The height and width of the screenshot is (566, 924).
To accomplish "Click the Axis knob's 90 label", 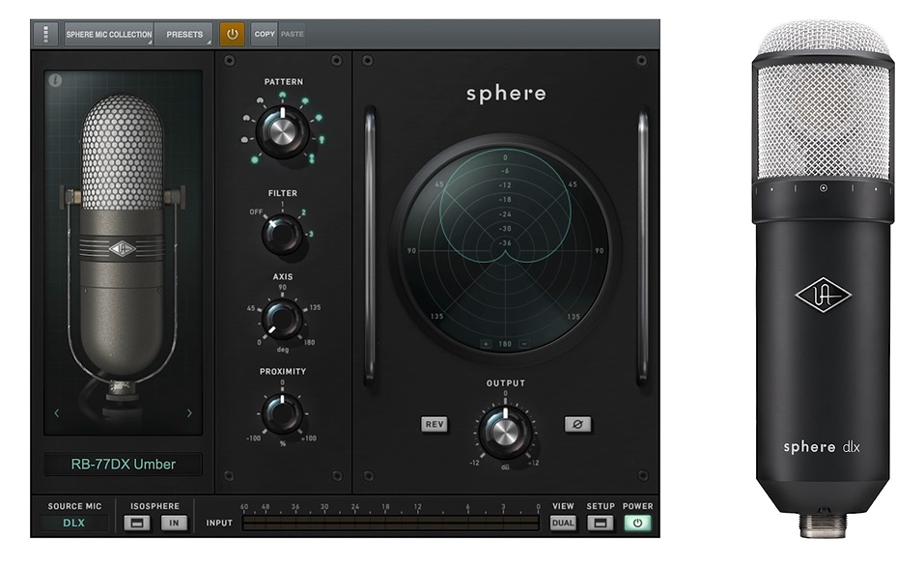I will (282, 288).
